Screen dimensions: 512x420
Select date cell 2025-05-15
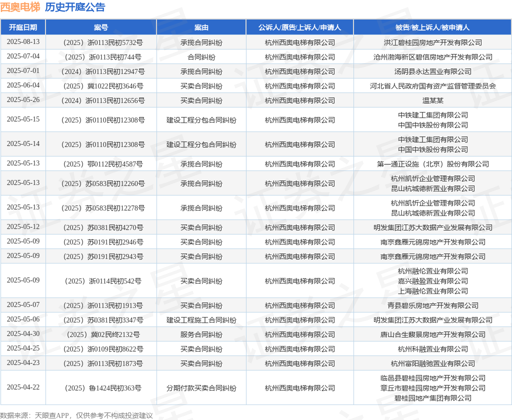tap(23, 119)
